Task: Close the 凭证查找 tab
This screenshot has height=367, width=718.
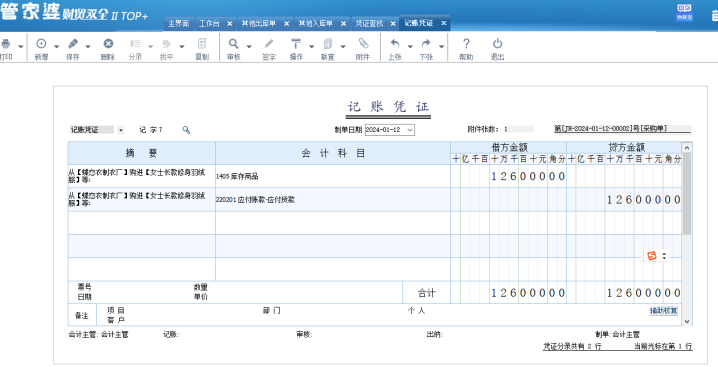Action: [x=393, y=23]
